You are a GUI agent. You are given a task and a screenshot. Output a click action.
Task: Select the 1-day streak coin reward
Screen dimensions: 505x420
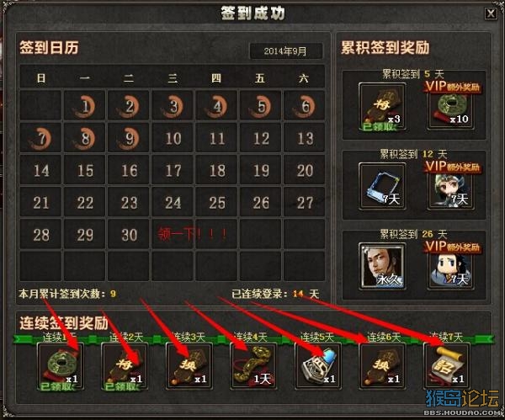pos(61,366)
